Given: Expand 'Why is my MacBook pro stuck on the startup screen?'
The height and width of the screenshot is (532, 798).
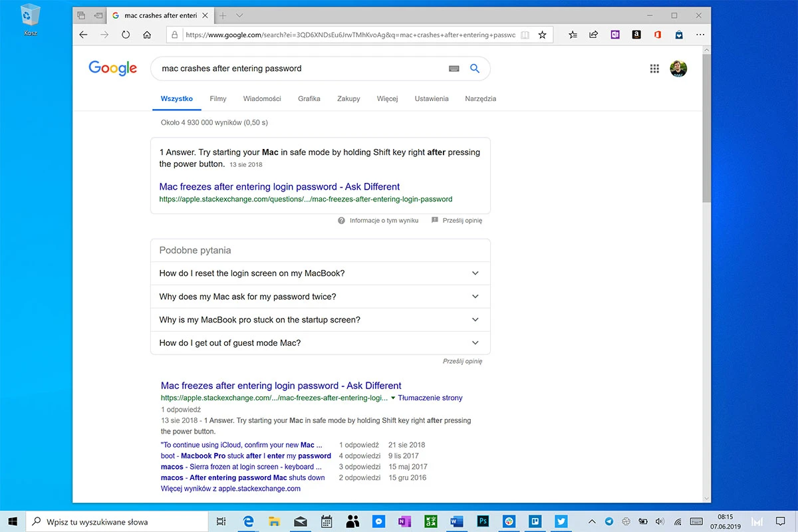Looking at the screenshot, I should (320, 320).
